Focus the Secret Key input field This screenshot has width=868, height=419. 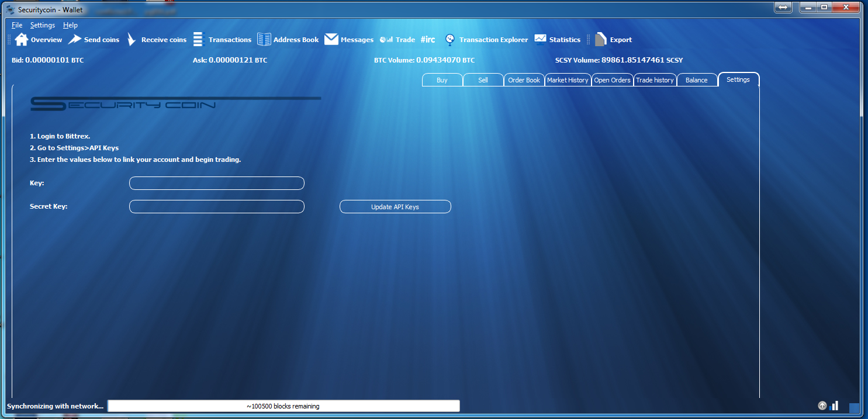217,207
